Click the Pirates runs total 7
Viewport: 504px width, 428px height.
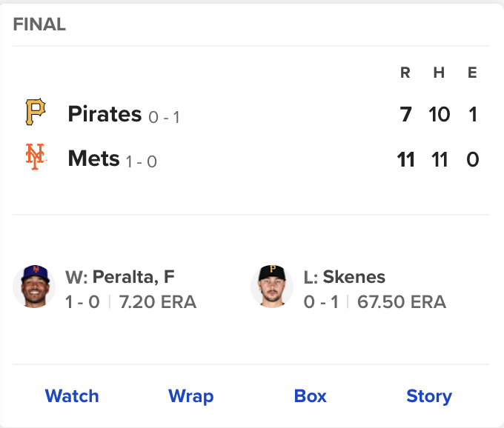[405, 115]
